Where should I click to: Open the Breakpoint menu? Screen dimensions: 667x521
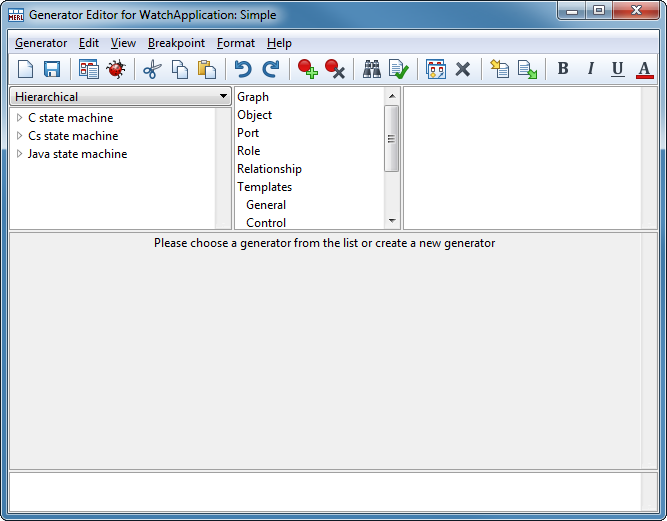(x=176, y=43)
